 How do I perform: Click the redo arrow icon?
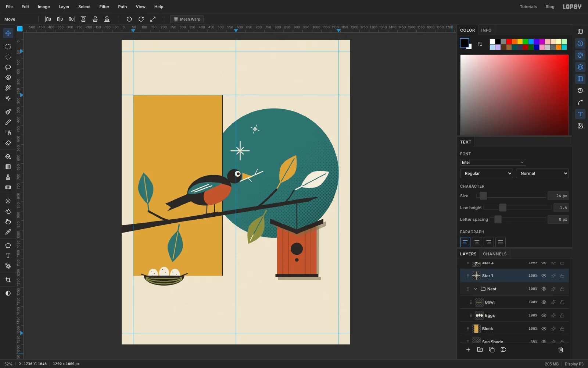click(x=141, y=19)
